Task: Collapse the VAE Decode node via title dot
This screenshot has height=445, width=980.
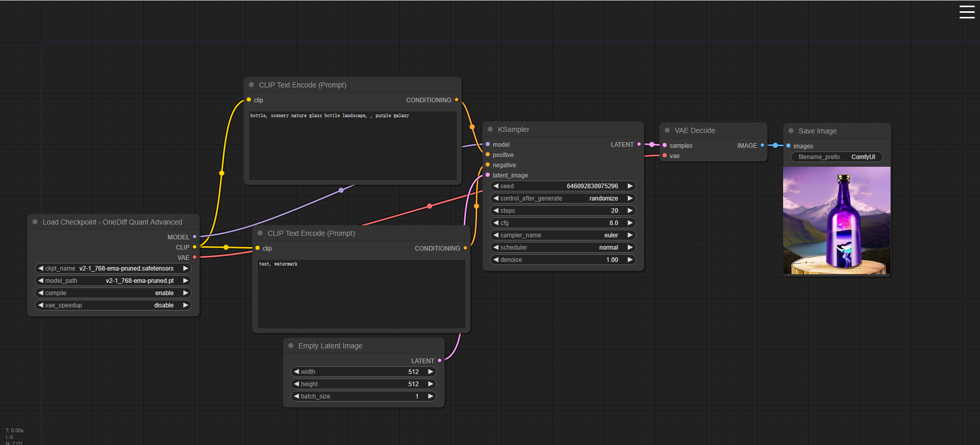Action: pos(667,130)
